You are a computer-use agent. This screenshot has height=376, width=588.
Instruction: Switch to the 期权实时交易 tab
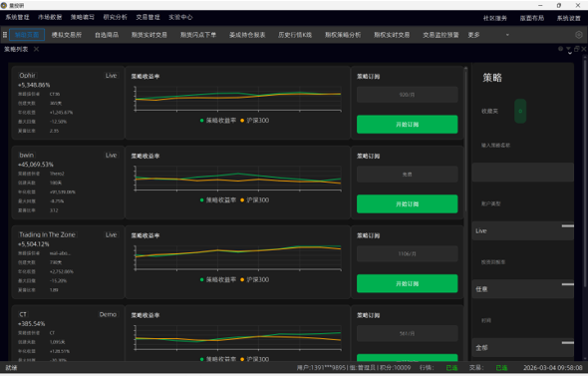(392, 35)
